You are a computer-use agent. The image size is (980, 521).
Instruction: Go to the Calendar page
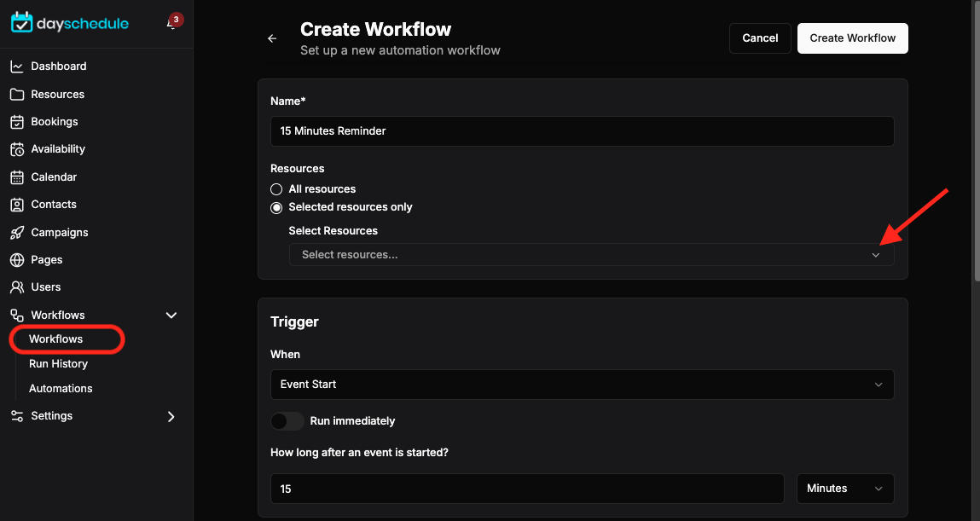coord(54,177)
